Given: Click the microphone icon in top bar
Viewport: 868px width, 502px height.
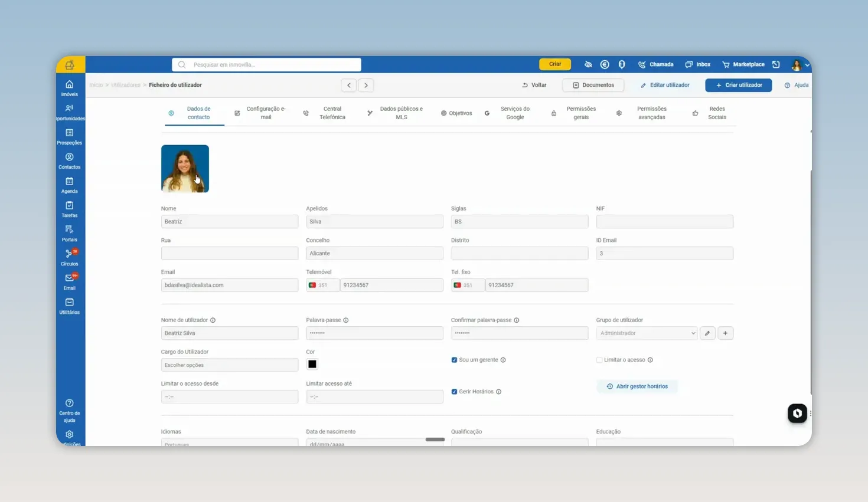Looking at the screenshot, I should click(622, 64).
